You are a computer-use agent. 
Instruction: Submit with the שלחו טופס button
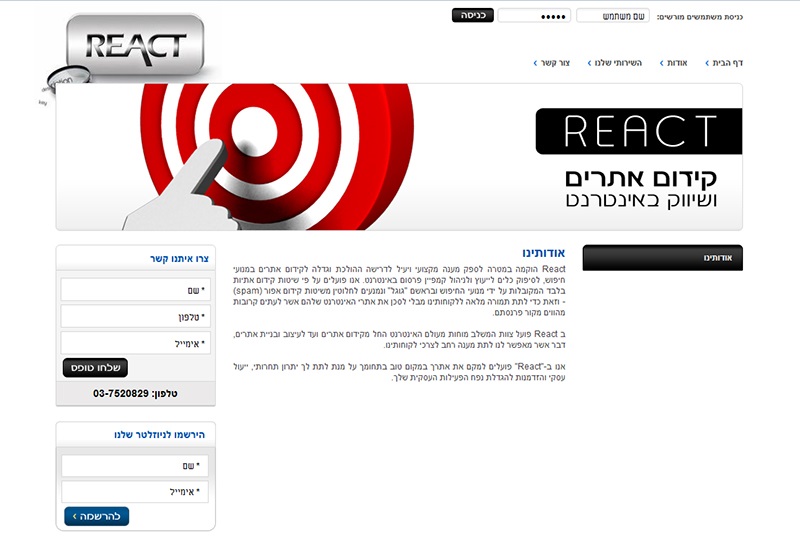(x=95, y=368)
